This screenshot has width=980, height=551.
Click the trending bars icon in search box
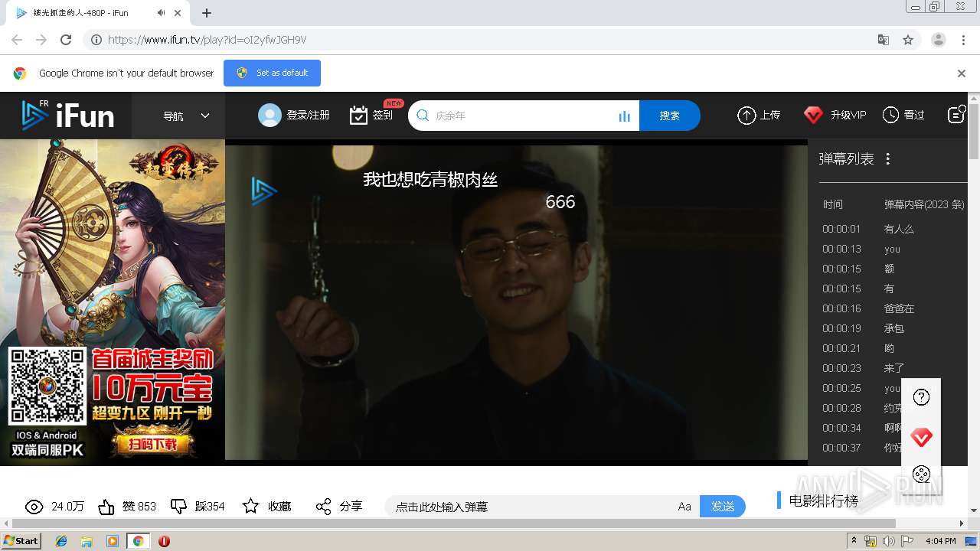click(624, 116)
